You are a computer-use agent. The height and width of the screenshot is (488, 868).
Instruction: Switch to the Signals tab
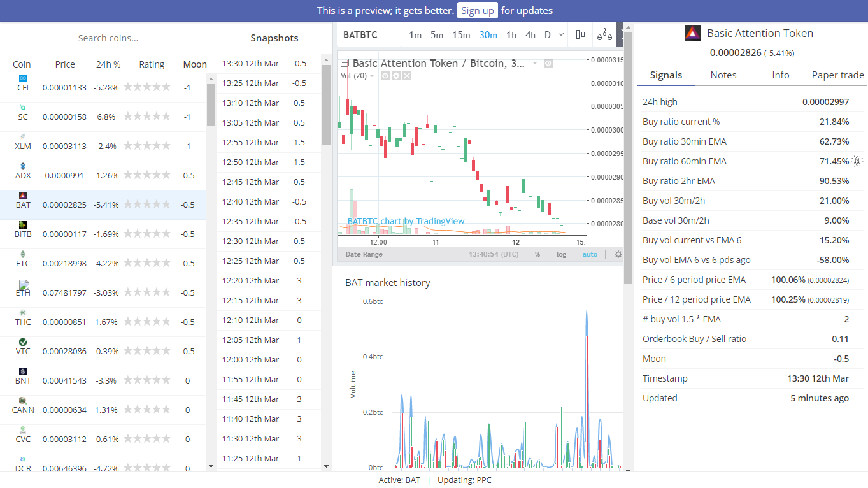[666, 75]
